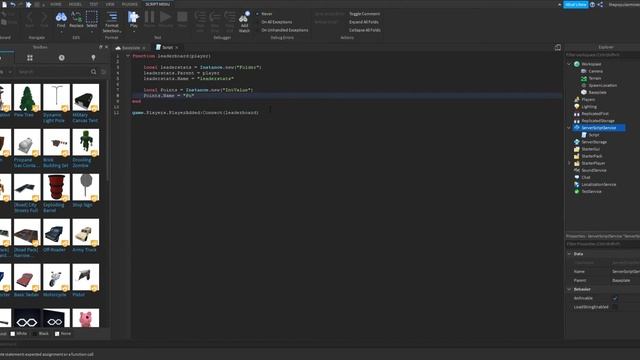Click the Collapse All Folds action
This screenshot has height=360, width=640.
pyautogui.click(x=364, y=30)
